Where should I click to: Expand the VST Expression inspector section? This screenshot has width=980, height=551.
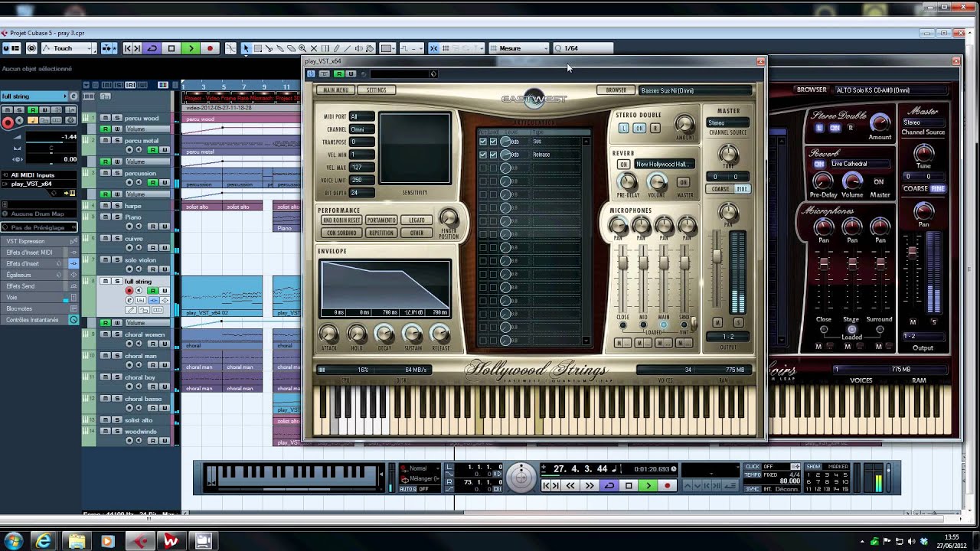pos(38,241)
